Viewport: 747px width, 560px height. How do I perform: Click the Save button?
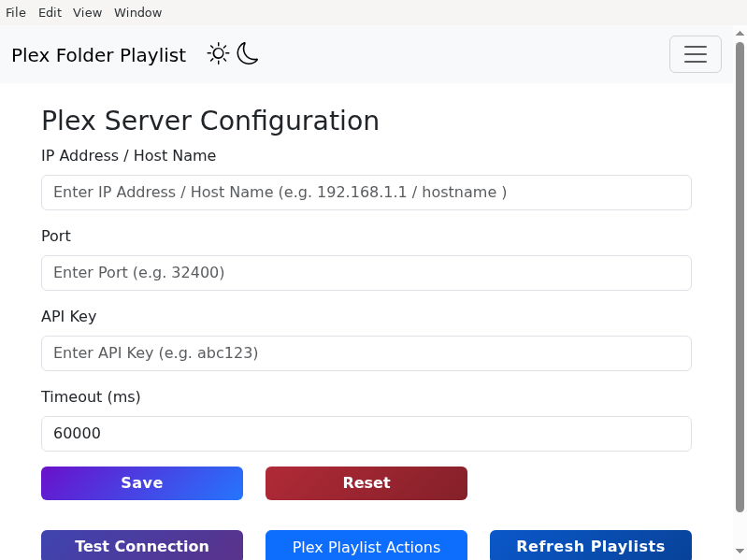tap(142, 483)
